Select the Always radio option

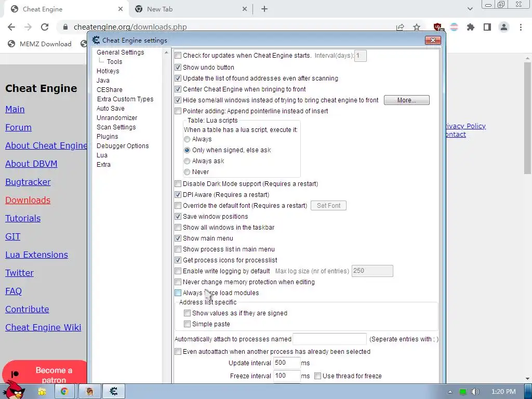187,139
